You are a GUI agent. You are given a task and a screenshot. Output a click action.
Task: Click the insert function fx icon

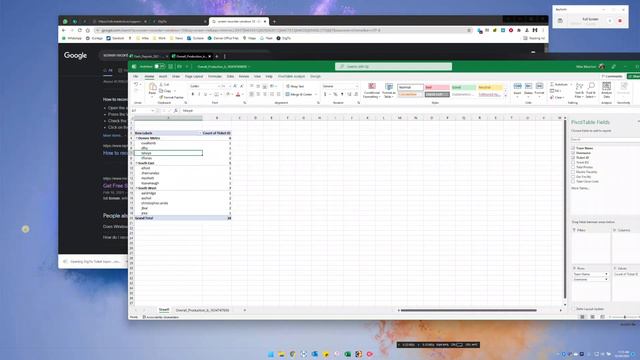coord(176,111)
